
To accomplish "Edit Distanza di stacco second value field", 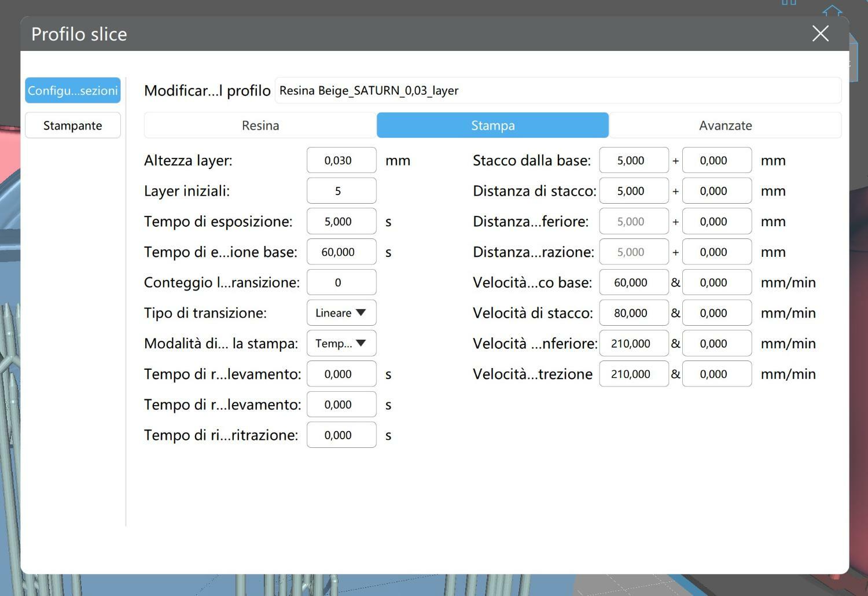I will [x=717, y=191].
